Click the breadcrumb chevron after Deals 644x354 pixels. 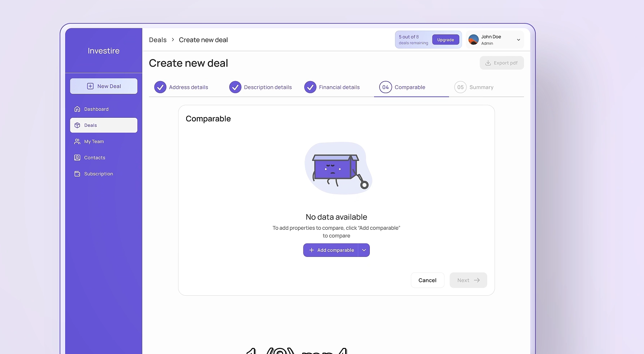click(173, 40)
